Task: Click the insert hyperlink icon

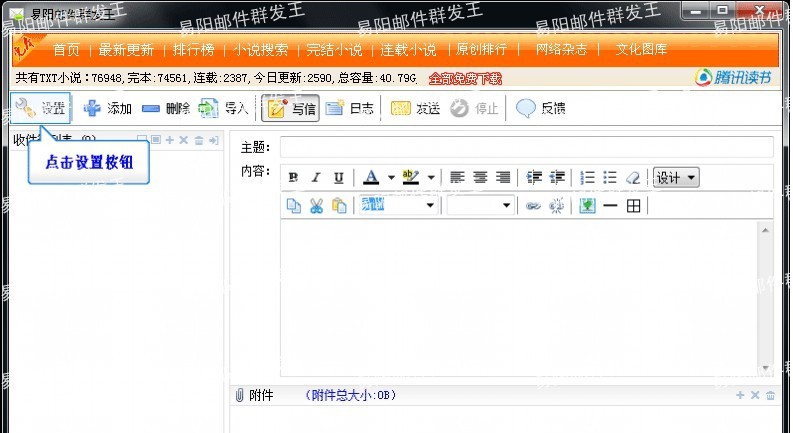Action: [533, 205]
